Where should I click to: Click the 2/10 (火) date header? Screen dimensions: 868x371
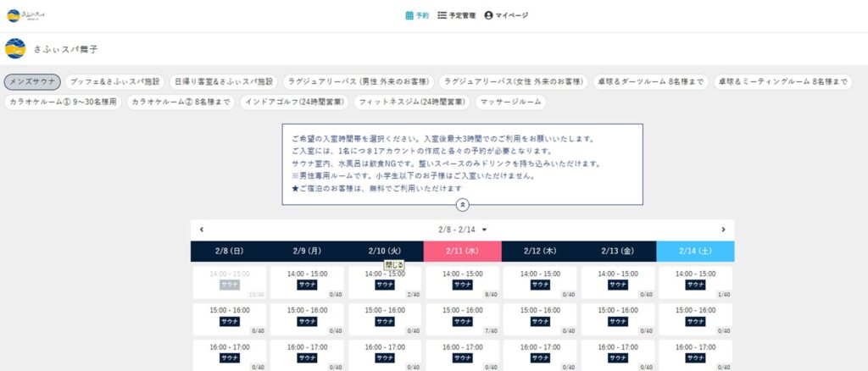[385, 251]
